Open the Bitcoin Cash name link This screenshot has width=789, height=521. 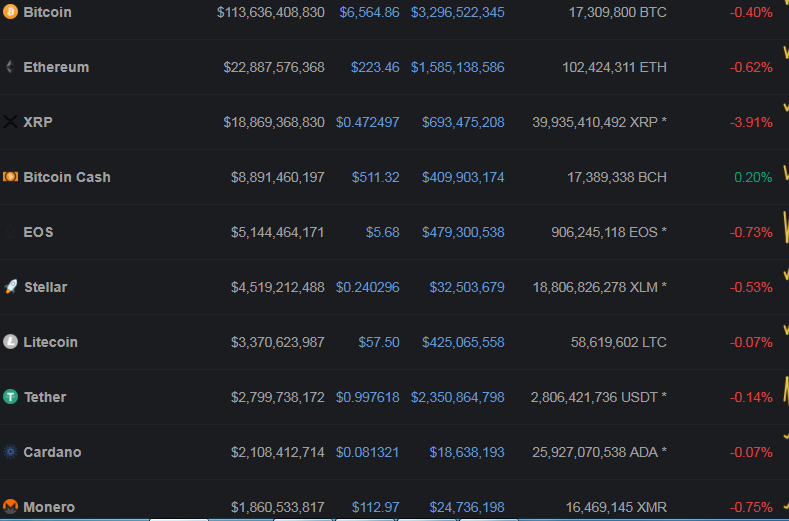point(67,177)
